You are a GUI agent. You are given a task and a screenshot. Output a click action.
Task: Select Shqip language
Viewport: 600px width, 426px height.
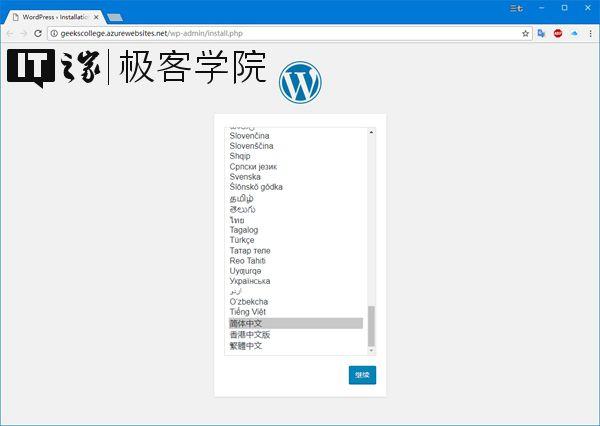coord(240,156)
